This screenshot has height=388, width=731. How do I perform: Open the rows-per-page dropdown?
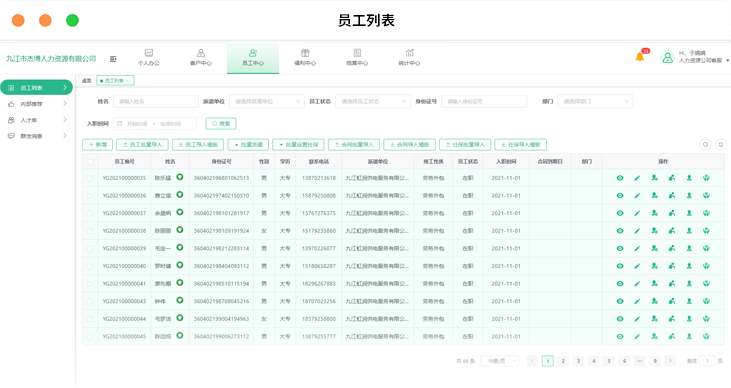pyautogui.click(x=500, y=361)
